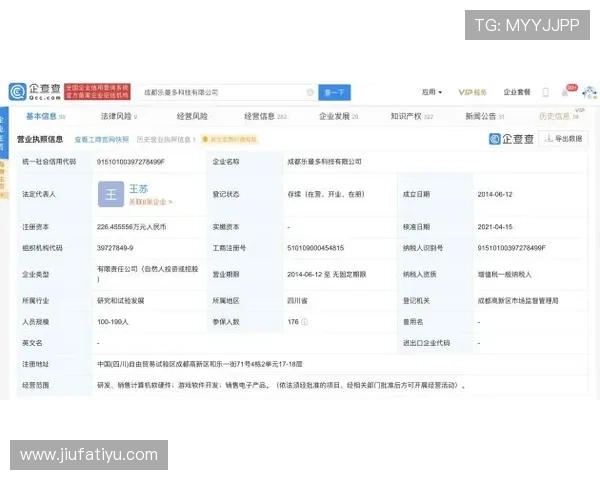This screenshot has height=480, width=600.
Task: Switch to the 企业发展 tab
Action: pyautogui.click(x=339, y=116)
